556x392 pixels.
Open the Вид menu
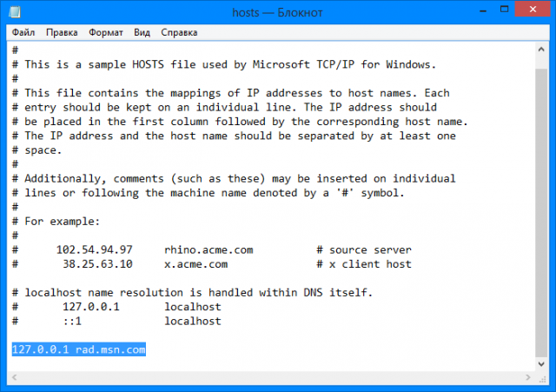(142, 33)
